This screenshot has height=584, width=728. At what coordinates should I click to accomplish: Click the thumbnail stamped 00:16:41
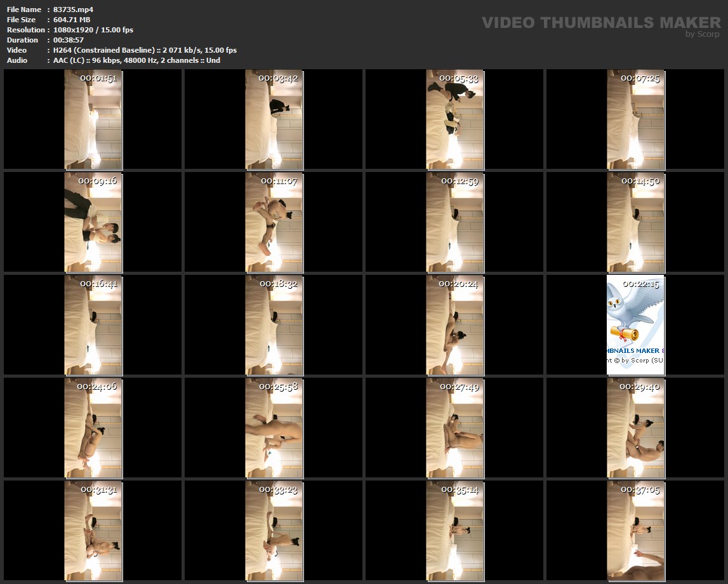pyautogui.click(x=93, y=325)
